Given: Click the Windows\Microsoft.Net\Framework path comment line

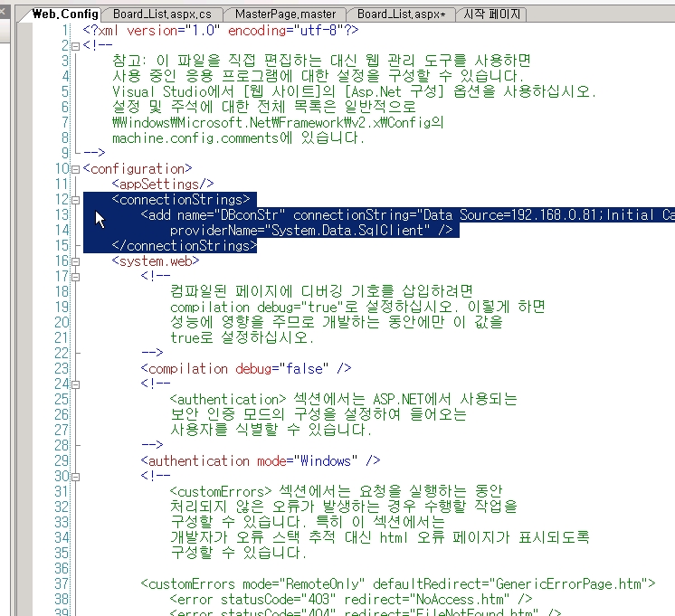Looking at the screenshot, I should pos(278,123).
